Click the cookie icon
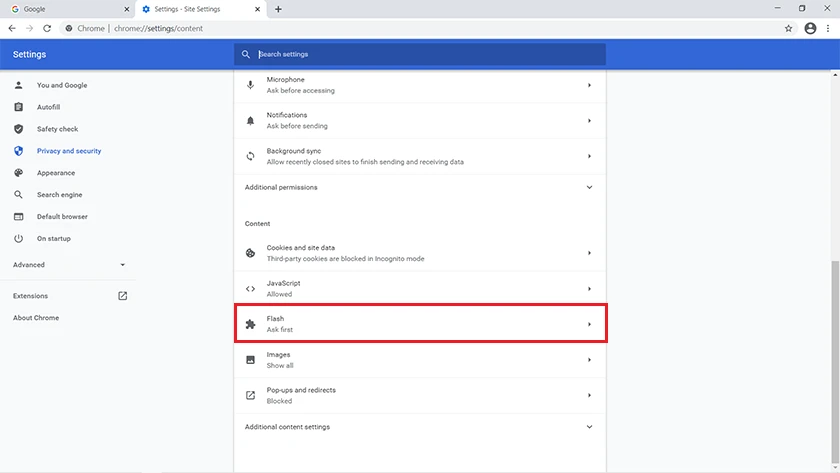The height and width of the screenshot is (473, 840). point(250,253)
